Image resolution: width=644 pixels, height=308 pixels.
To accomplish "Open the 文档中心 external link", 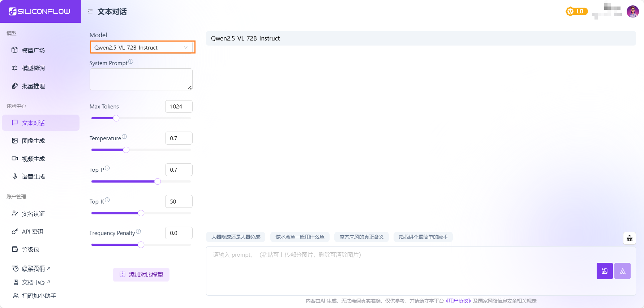I will (36, 282).
